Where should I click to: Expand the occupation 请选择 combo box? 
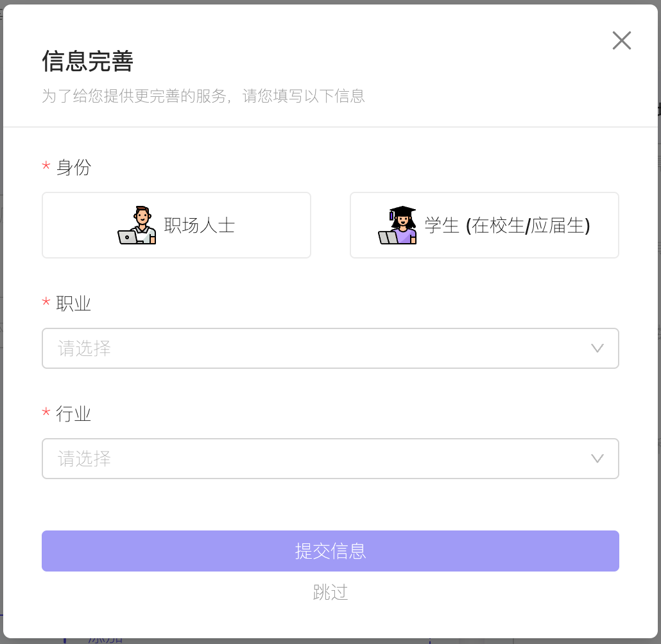coord(330,348)
